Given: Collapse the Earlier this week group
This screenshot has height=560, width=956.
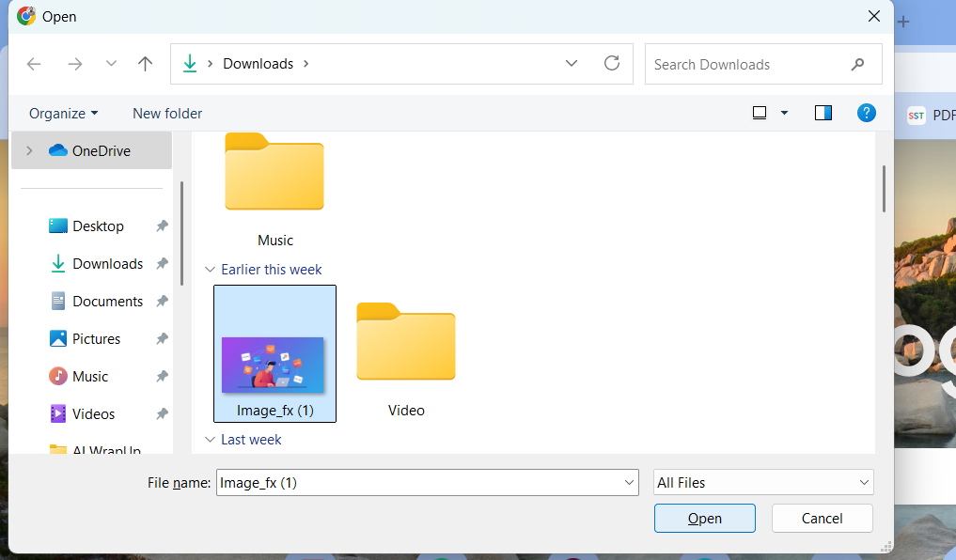Looking at the screenshot, I should pyautogui.click(x=210, y=270).
